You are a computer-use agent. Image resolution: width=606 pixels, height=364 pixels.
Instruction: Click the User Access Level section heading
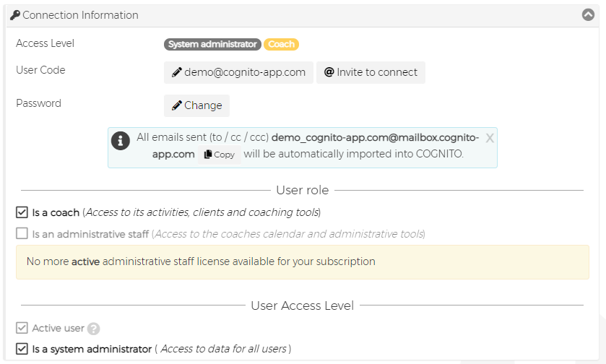click(x=302, y=305)
